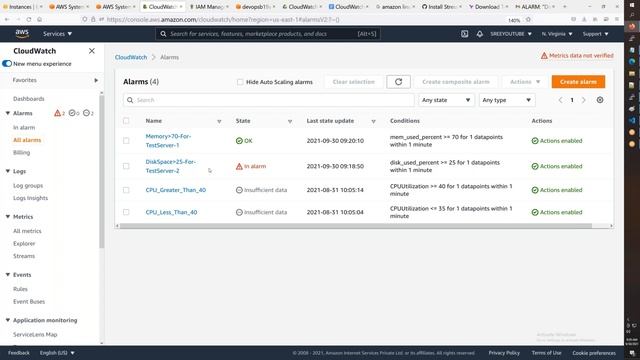Open Dashboards in the sidebar
The image size is (640, 360).
coord(29,99)
